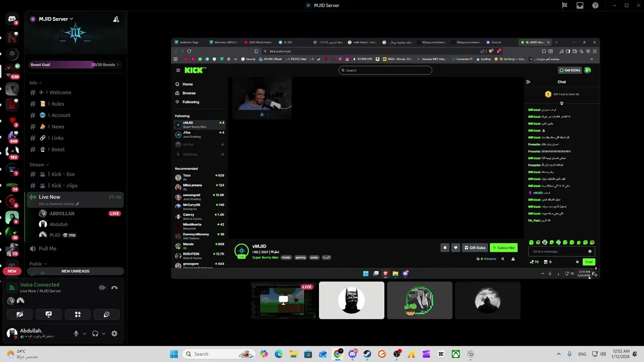This screenshot has height=362, width=644.
Task: Open Microsoft Edge from Windows taskbar
Action: (279, 354)
